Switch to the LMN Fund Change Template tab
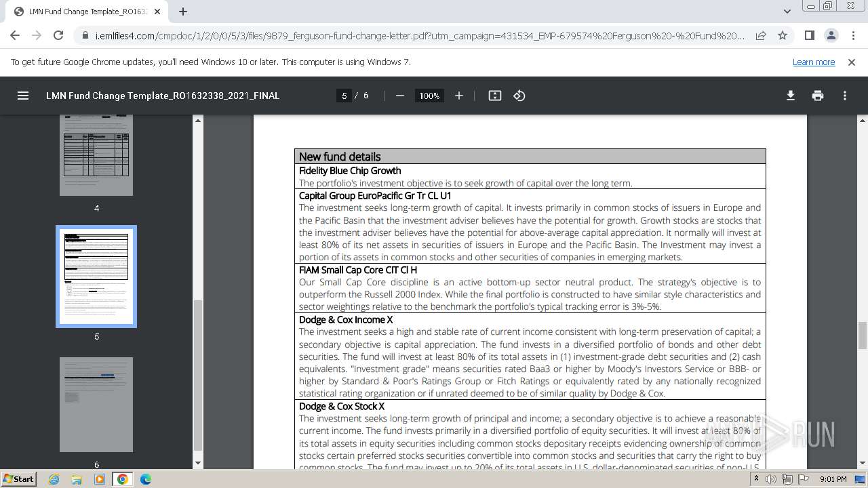Image resolution: width=868 pixels, height=488 pixels. (x=88, y=12)
